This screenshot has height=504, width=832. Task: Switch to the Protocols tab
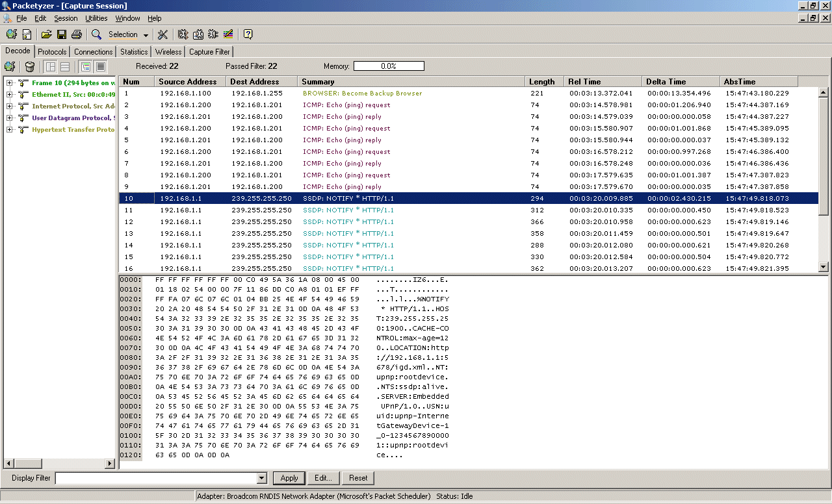52,52
